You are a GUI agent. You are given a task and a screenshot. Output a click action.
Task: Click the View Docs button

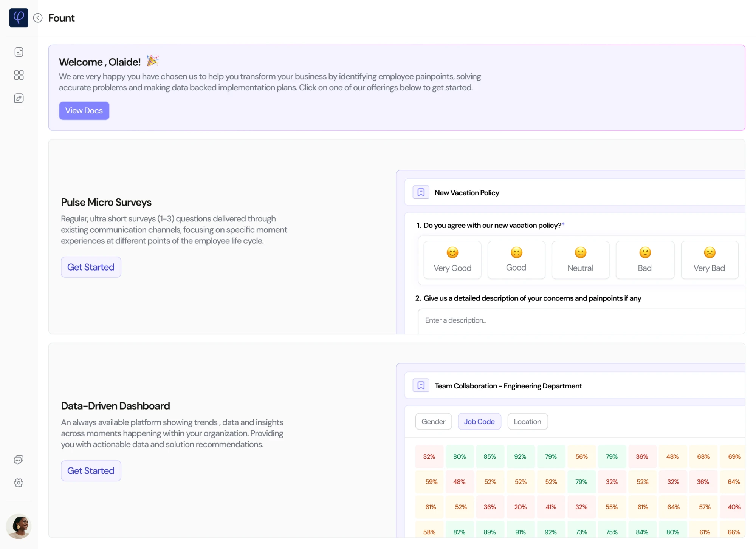(x=84, y=110)
